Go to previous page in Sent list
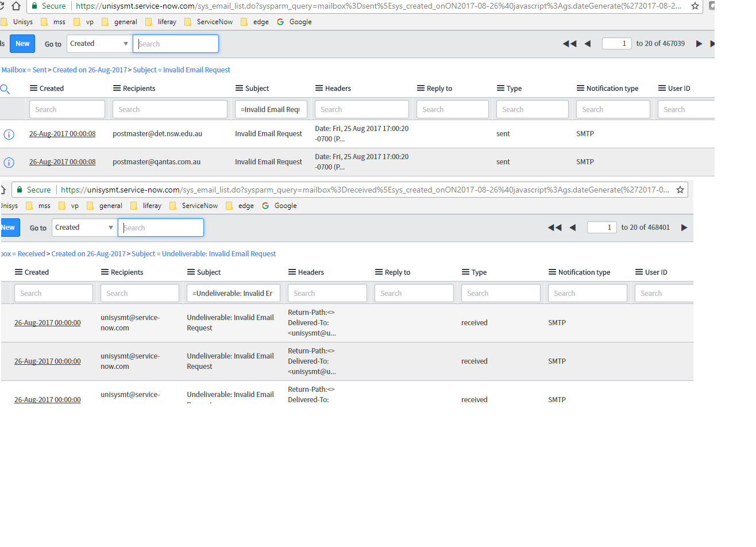 587,44
